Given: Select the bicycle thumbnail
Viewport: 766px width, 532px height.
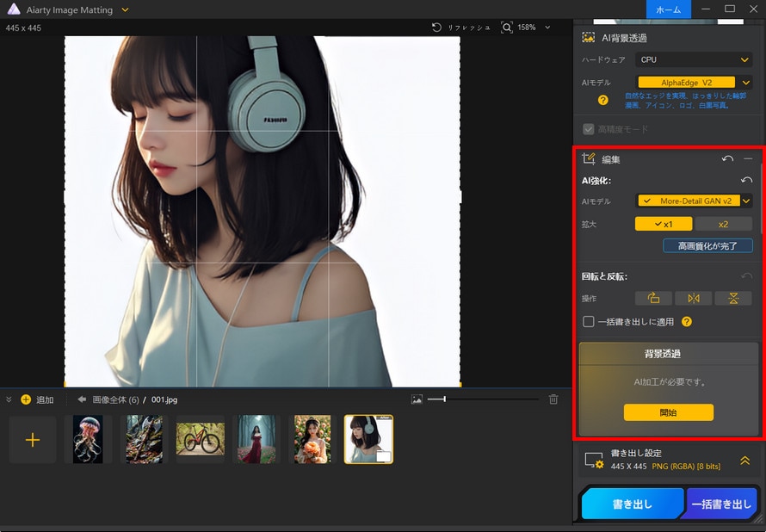Looking at the screenshot, I should pos(201,439).
